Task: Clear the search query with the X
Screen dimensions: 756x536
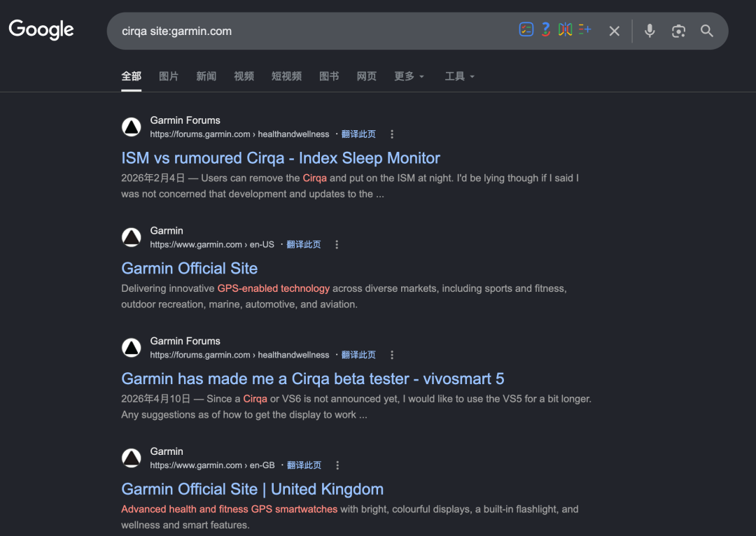Action: [615, 31]
